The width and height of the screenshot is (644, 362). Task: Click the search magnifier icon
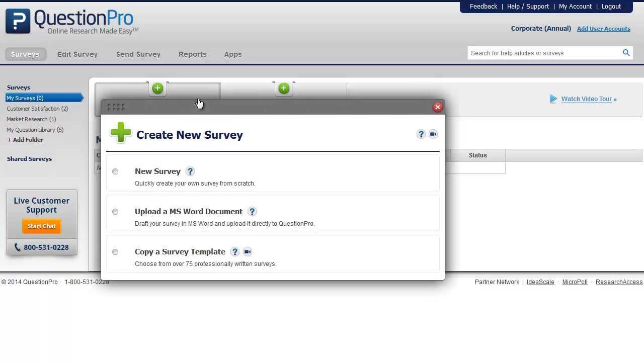pos(626,53)
